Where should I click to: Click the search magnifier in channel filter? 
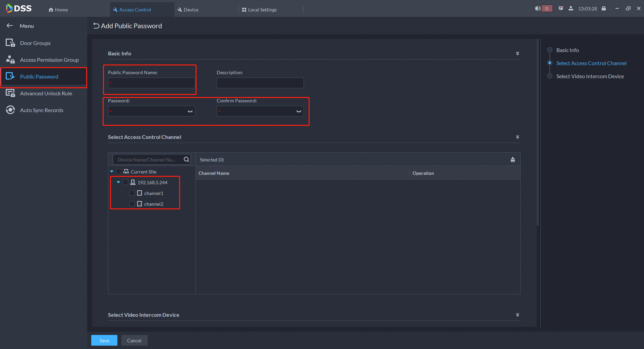(186, 159)
